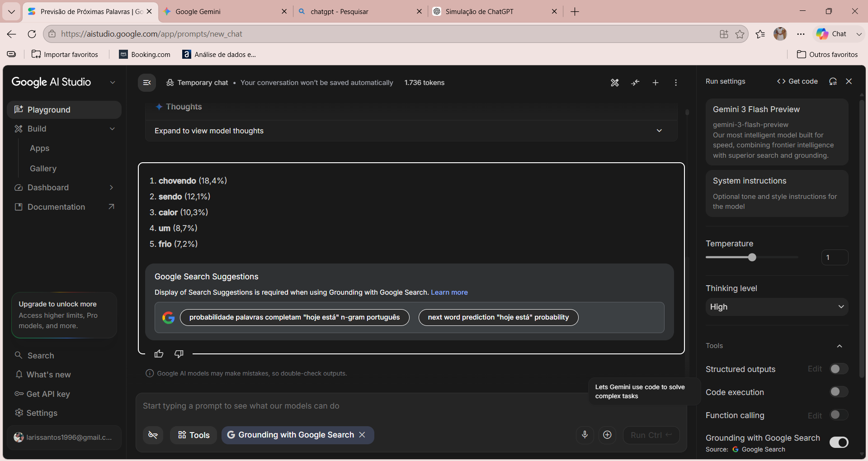Viewport: 868px width, 461px height.
Task: Open What's new in sidebar
Action: (x=64, y=375)
